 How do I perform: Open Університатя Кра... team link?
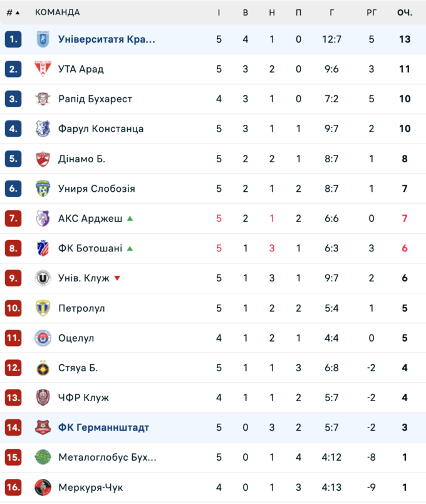pyautogui.click(x=106, y=39)
